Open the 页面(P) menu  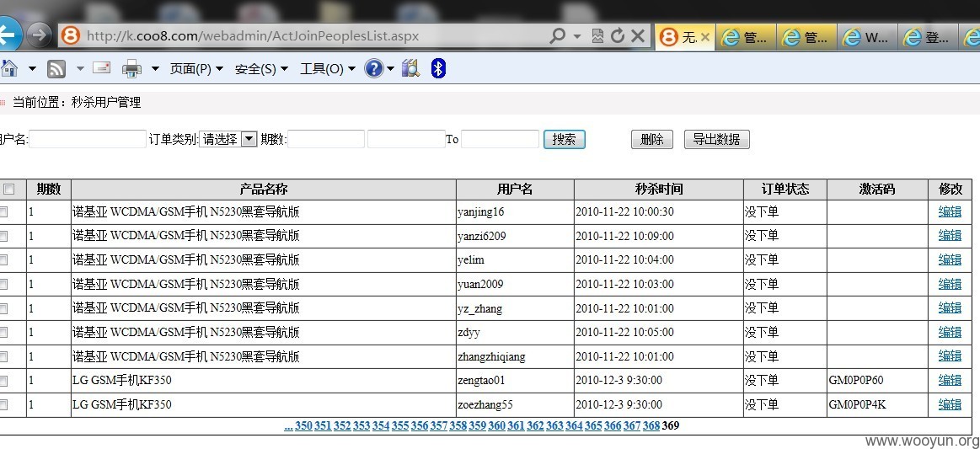(196, 69)
